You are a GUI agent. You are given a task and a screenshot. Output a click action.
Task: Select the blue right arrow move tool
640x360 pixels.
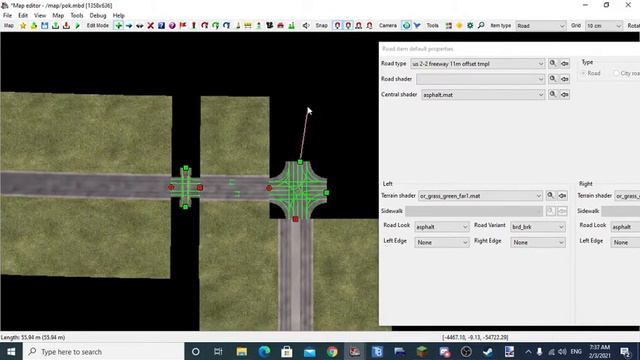coord(129,26)
